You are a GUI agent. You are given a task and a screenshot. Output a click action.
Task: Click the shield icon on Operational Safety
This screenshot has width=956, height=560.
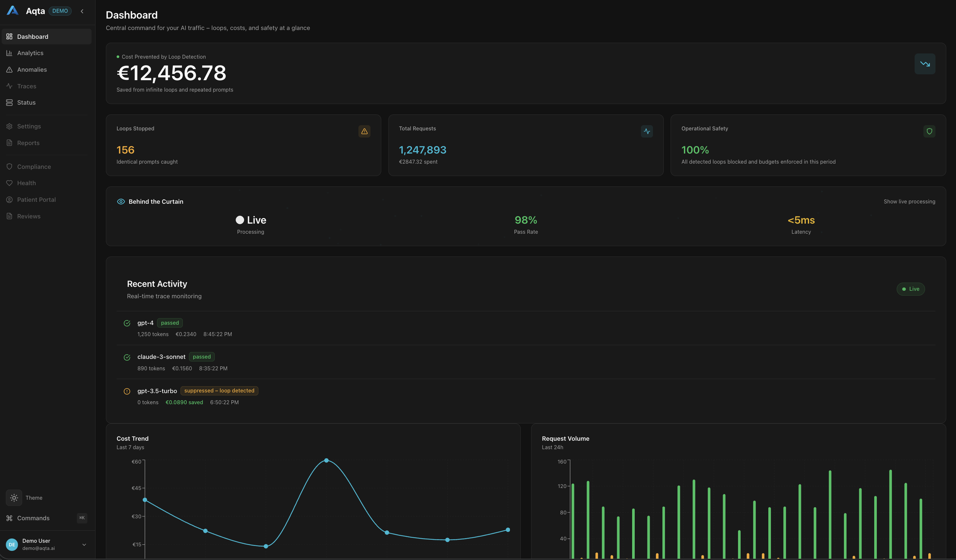pos(929,131)
